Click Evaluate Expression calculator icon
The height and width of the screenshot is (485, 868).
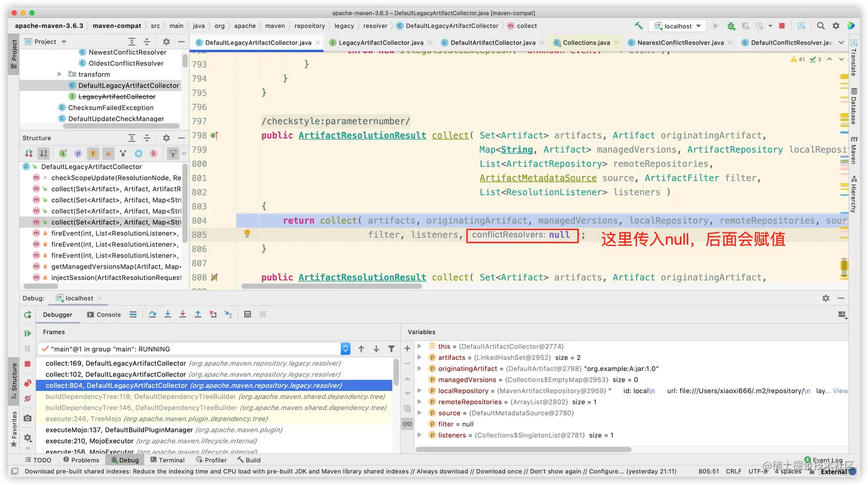click(248, 315)
